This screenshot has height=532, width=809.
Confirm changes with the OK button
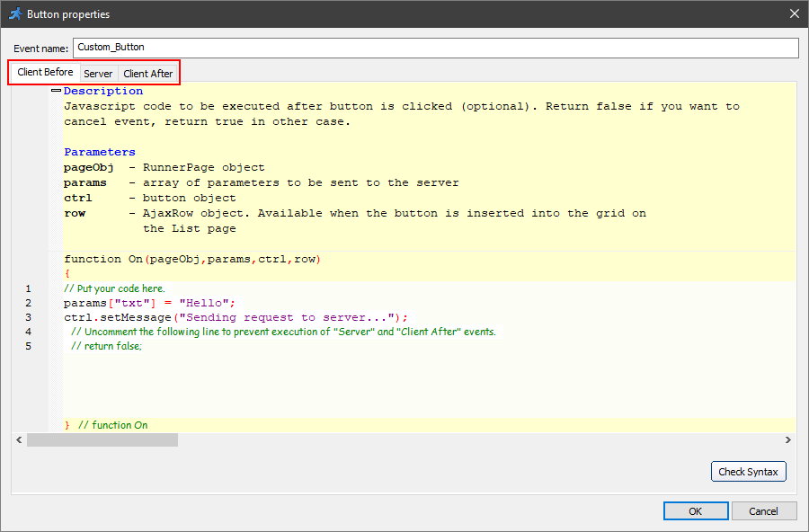(696, 510)
